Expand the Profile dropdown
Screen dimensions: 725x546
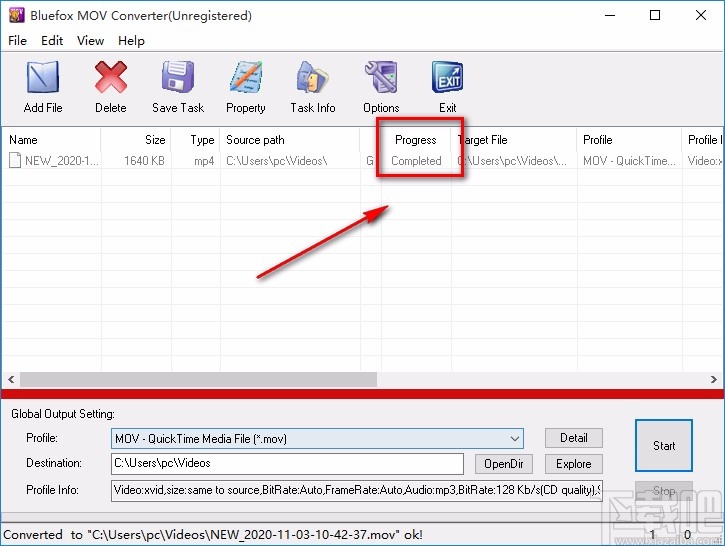tap(515, 438)
